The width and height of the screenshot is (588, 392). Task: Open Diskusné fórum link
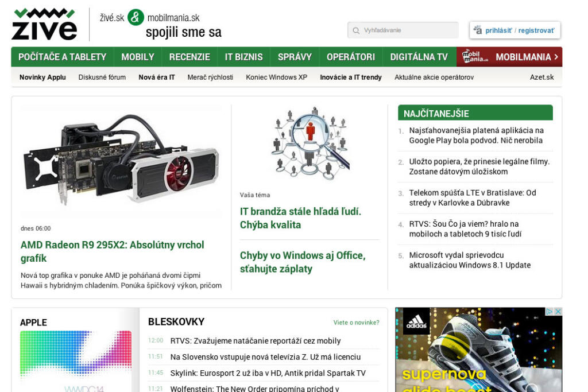pos(102,77)
